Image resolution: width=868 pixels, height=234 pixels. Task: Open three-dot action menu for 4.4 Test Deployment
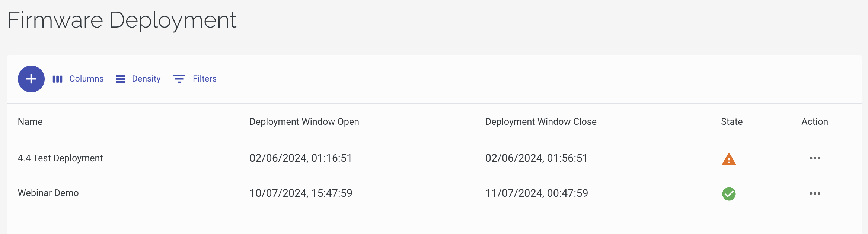(815, 158)
